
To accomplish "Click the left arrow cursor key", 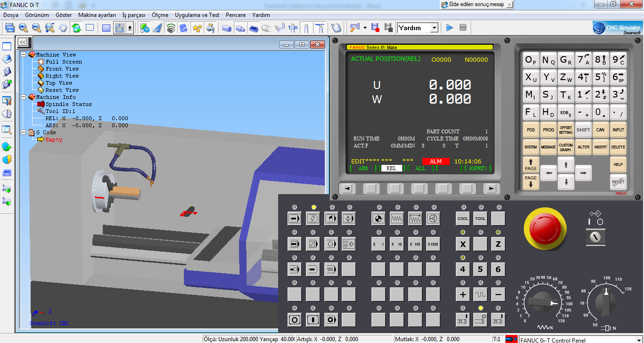I will click(548, 173).
